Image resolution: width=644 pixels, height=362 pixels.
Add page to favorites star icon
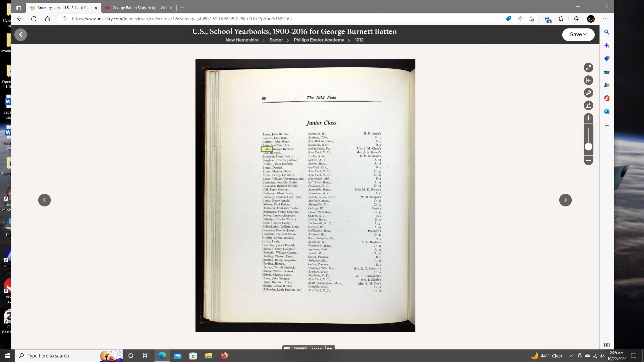click(531, 19)
